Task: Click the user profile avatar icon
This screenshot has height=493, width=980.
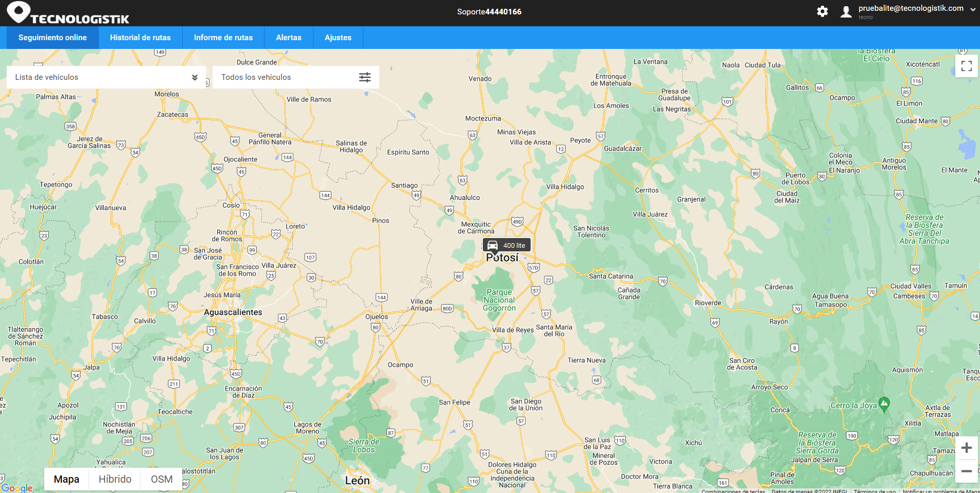Action: point(846,11)
